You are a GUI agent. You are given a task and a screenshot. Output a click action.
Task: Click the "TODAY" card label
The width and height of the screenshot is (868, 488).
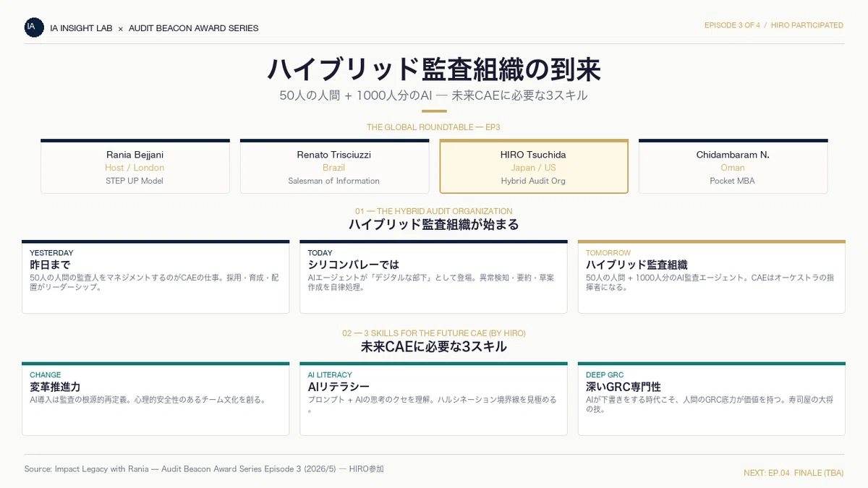tap(320, 253)
